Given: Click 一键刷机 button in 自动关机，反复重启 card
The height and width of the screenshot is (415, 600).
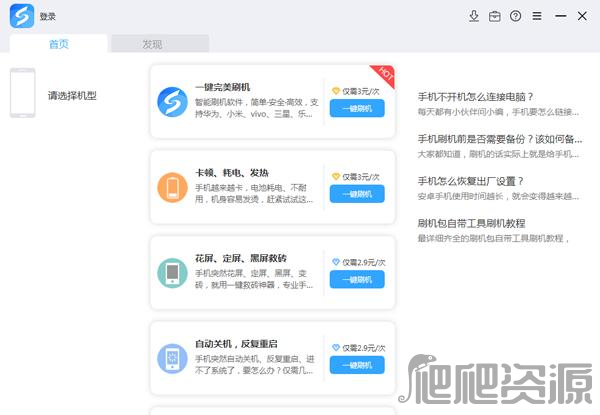Looking at the screenshot, I should point(357,366).
